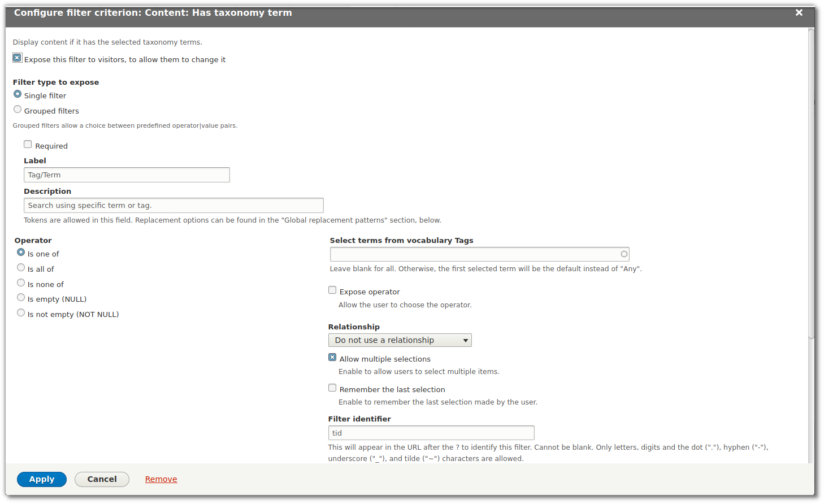Click the taxonomy term autocomplete field
This screenshot has height=504, width=824.
coord(479,254)
